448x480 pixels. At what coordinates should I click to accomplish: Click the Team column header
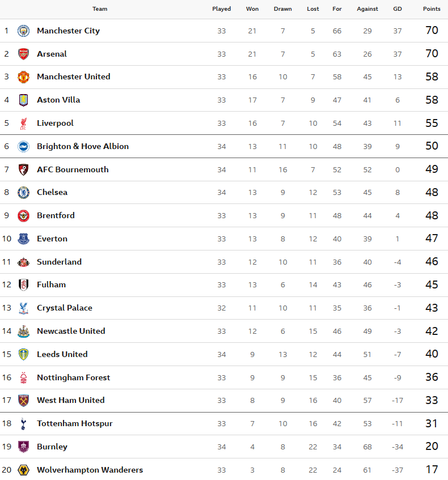pos(100,9)
